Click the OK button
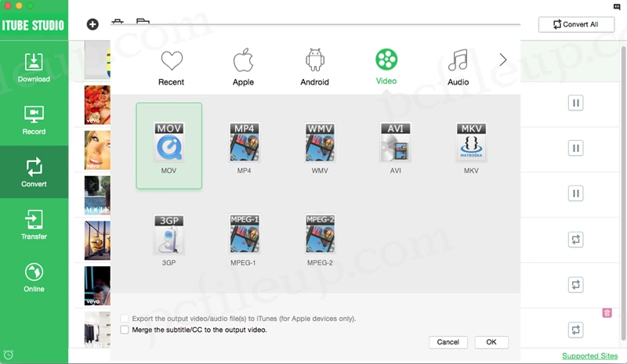627x364 pixels. pyautogui.click(x=491, y=342)
